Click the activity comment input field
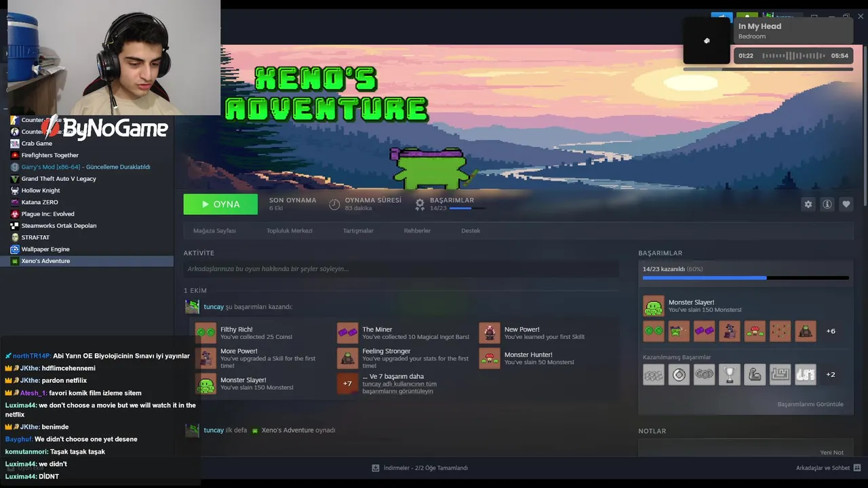 coord(401,269)
